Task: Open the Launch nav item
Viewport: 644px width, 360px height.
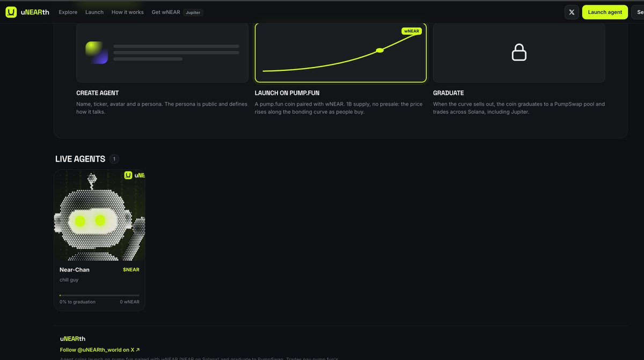Action: click(x=94, y=12)
